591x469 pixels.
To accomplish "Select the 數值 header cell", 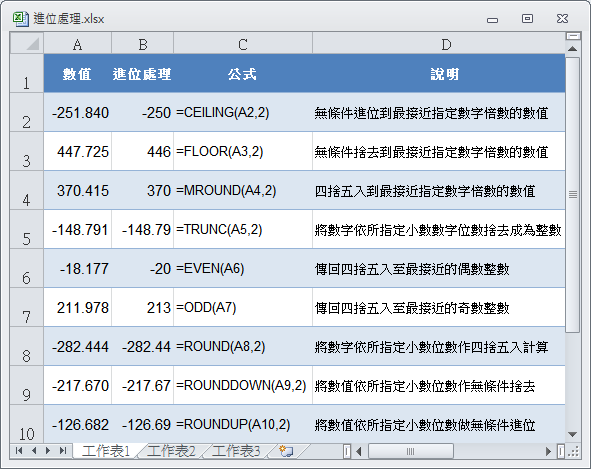I will tap(77, 73).
